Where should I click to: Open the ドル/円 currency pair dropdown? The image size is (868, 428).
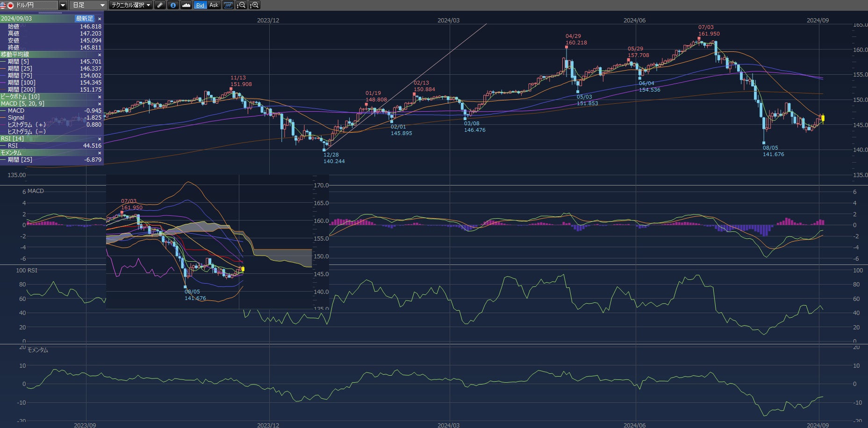[x=63, y=5]
